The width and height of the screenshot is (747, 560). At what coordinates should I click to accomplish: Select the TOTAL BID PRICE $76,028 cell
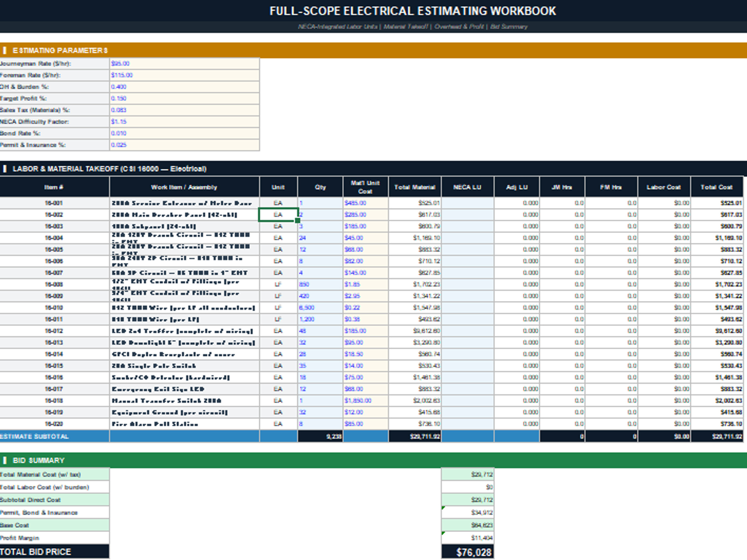pos(468,552)
